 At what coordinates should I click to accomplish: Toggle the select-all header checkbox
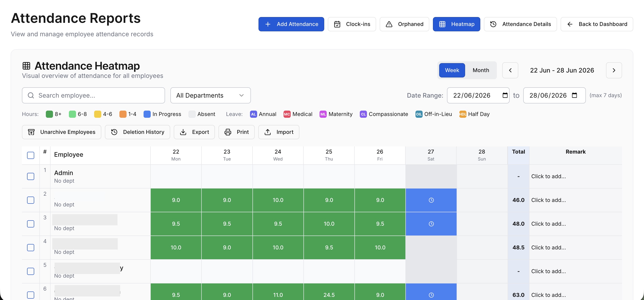click(30, 155)
